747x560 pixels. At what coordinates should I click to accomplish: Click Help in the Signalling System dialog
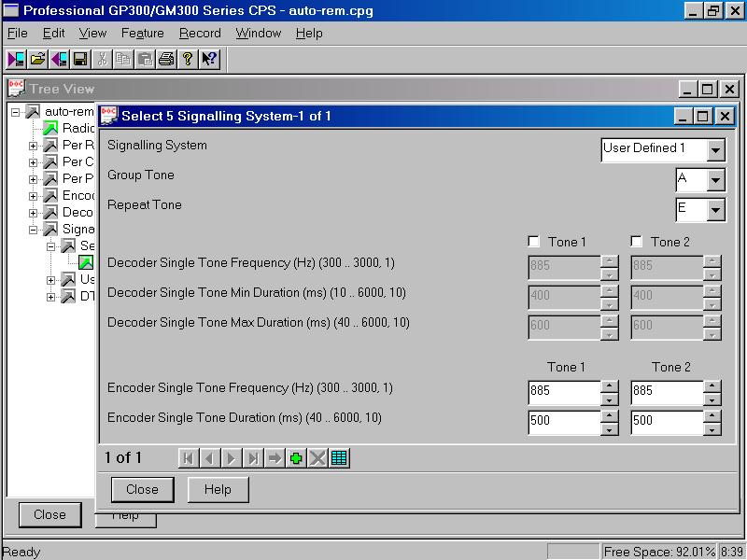pos(218,489)
